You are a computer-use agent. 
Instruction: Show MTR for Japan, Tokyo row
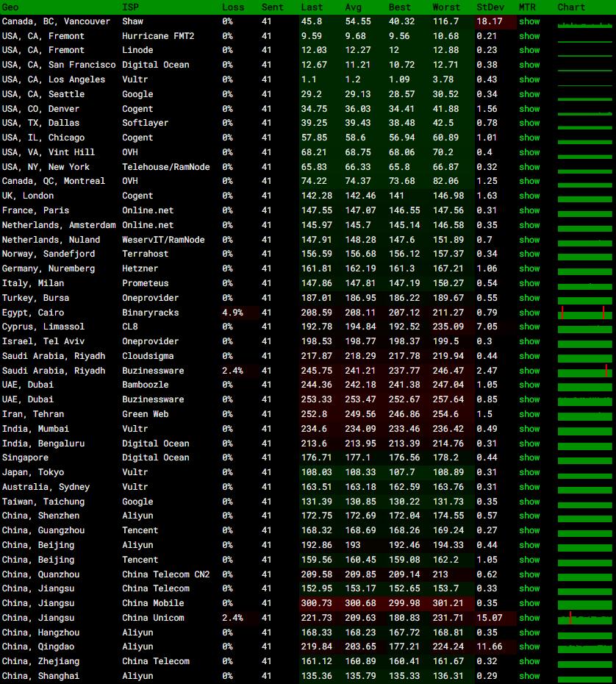(529, 472)
